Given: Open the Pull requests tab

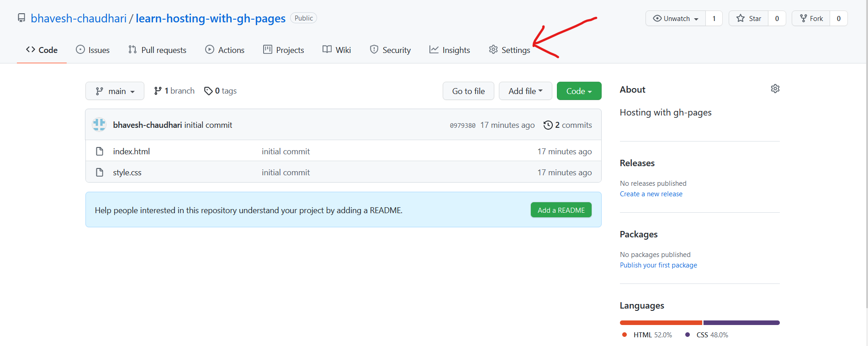Looking at the screenshot, I should click(x=158, y=50).
